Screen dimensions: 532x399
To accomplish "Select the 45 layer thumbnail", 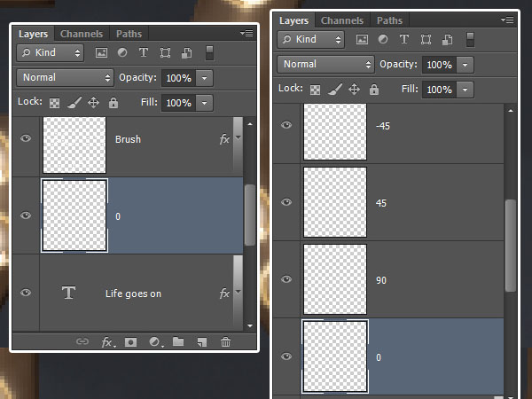I will [x=334, y=203].
